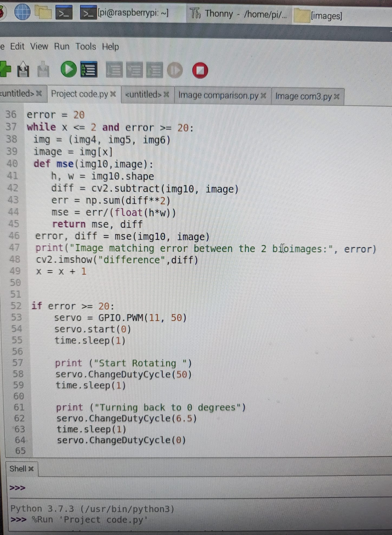Close the Image com3.py tab

337,96
